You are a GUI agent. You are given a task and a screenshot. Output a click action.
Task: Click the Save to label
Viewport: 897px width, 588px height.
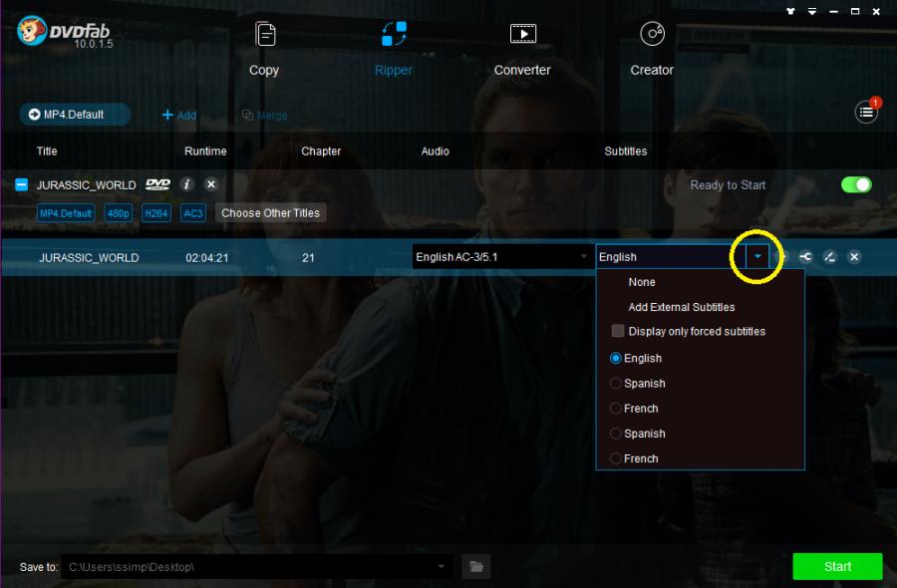click(39, 567)
